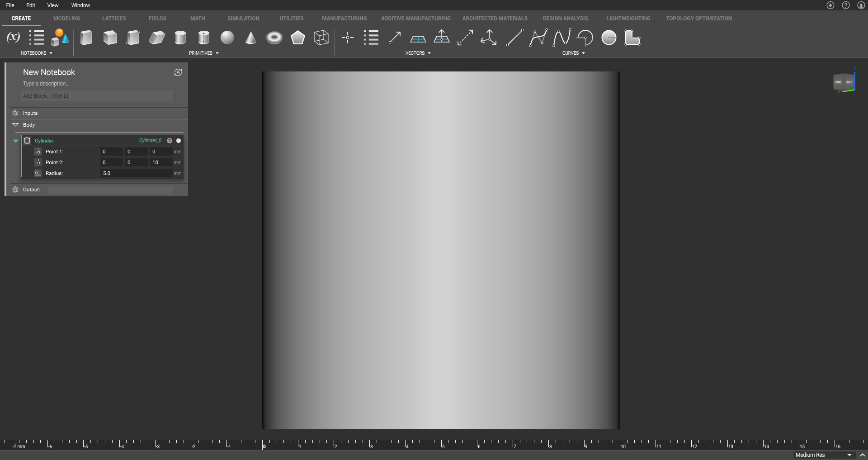Switch to the TOPOLOGY OPTIMIZATION tab
Screen dimensions: 868x460
point(699,19)
